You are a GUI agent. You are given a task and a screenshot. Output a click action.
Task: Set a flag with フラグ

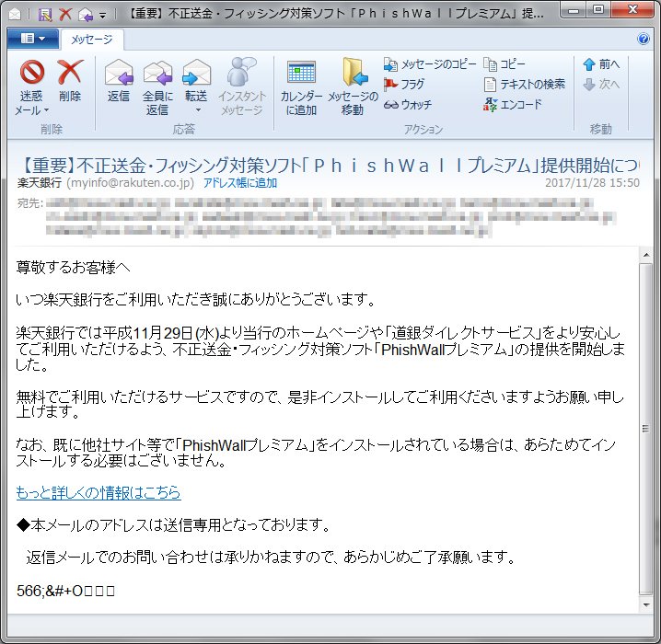click(404, 85)
